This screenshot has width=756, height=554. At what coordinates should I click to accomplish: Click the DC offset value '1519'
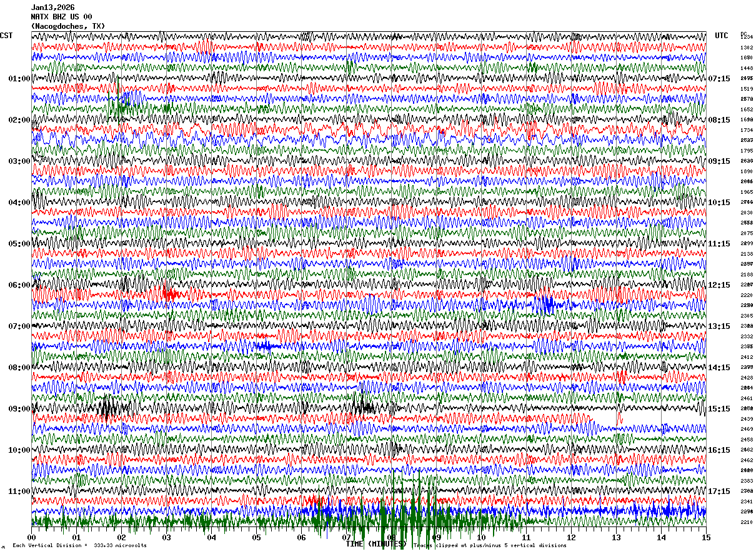pos(747,89)
